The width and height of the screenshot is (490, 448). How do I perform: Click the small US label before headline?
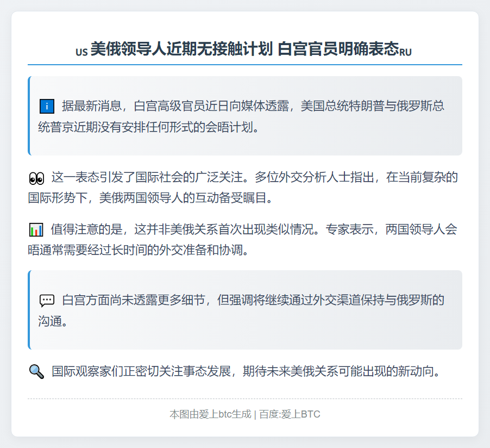point(81,52)
